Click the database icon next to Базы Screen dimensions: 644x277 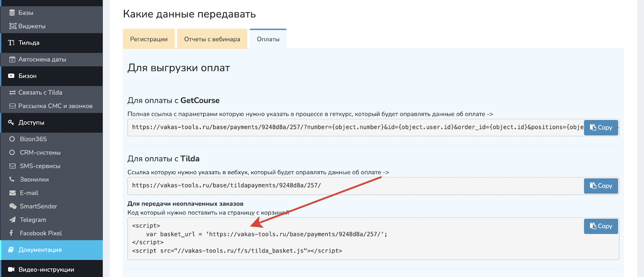click(12, 13)
